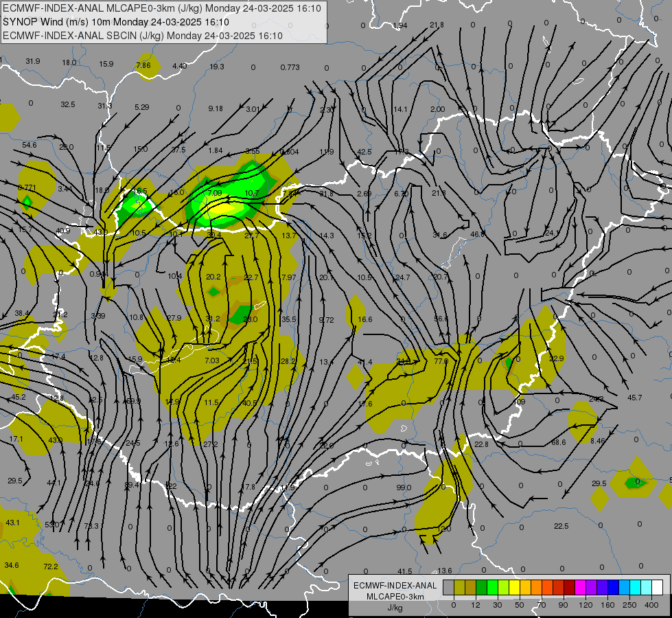Click the map value 56.6

click(441, 319)
